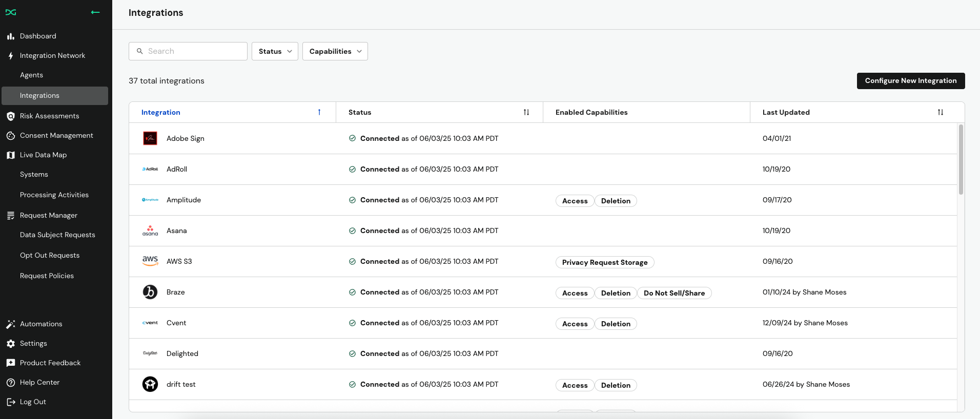Select the Asana integration name
Screen dimensions: 980x419
[177, 231]
